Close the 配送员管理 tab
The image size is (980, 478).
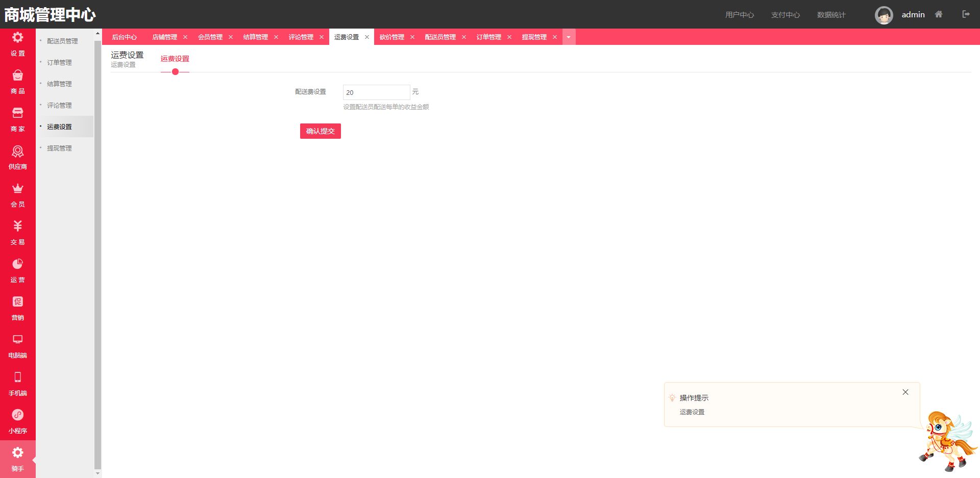[x=464, y=37]
